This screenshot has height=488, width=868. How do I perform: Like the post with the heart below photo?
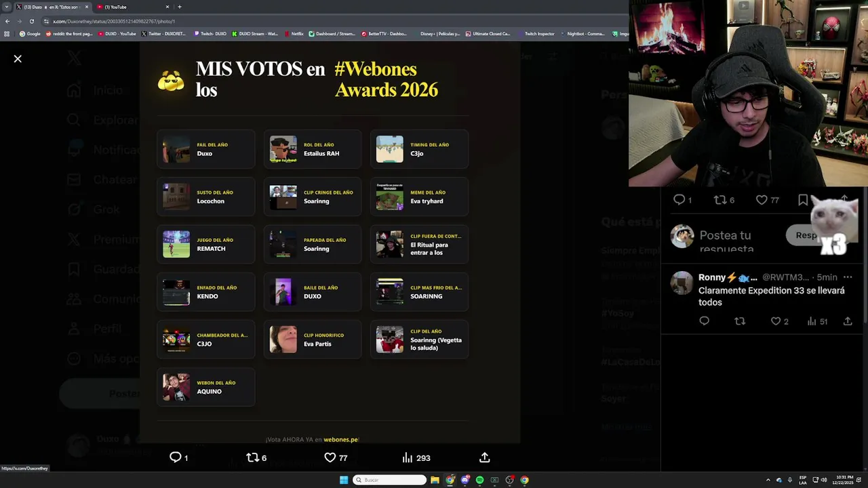pyautogui.click(x=330, y=457)
